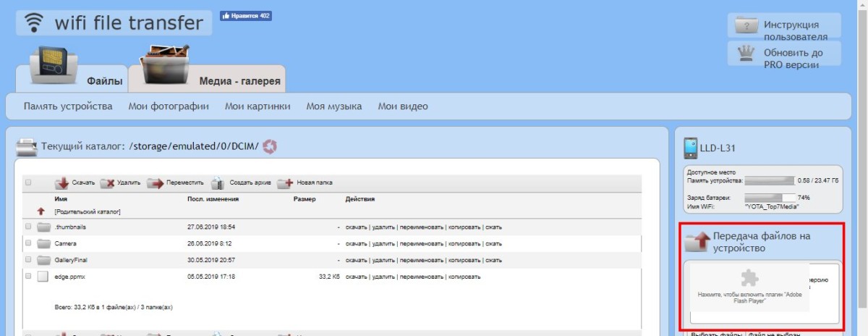Click the Create archive (Создать архив) icon
This screenshot has width=868, height=336.
(218, 182)
